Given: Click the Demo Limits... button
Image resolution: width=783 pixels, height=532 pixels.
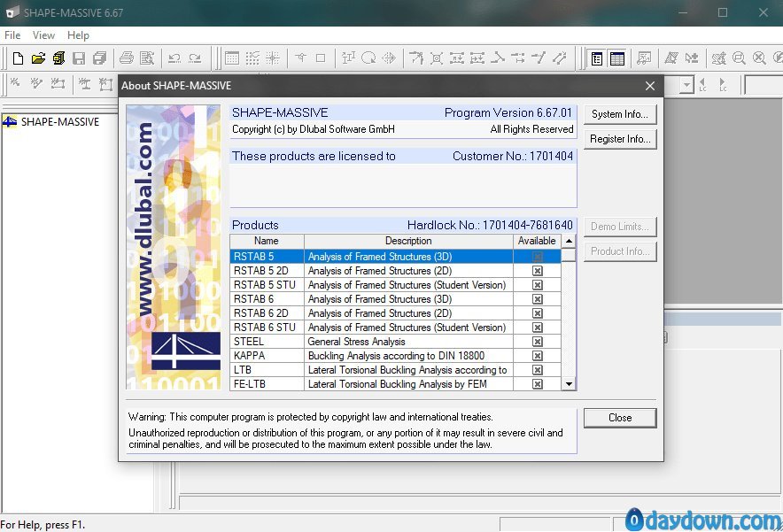Looking at the screenshot, I should [620, 227].
